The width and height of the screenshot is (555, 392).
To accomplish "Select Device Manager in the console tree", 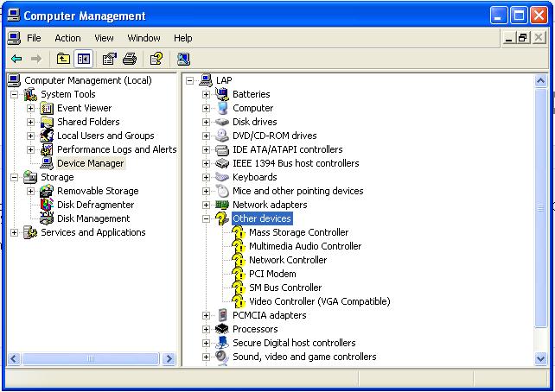I will click(x=91, y=163).
